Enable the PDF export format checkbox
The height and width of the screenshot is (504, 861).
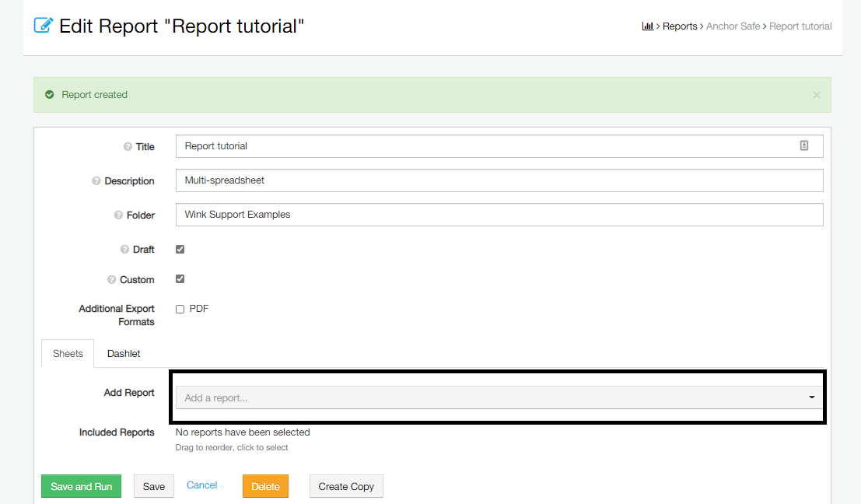pyautogui.click(x=180, y=309)
